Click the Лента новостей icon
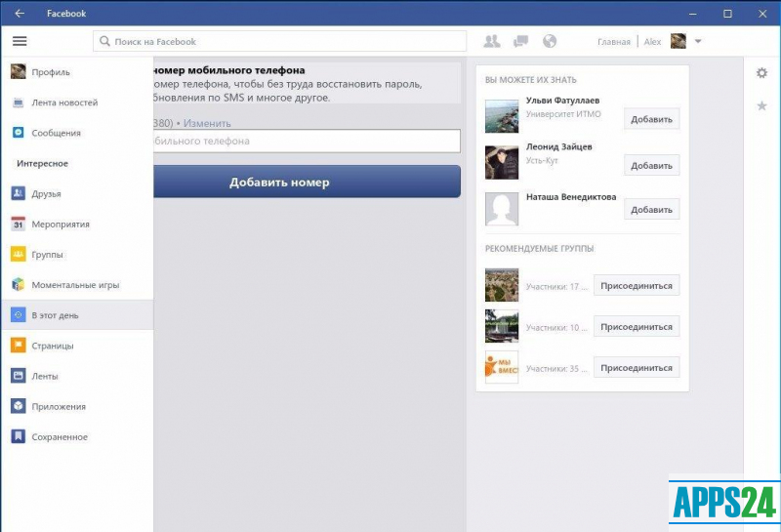 coord(19,102)
